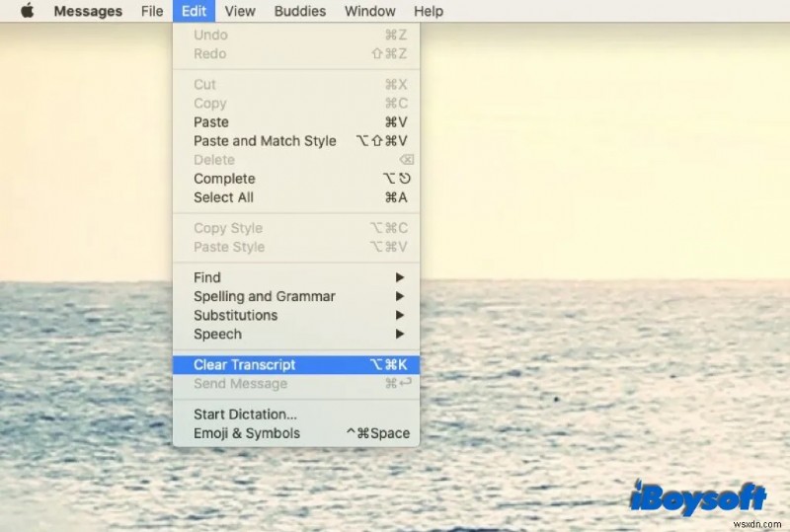Click the greyed-out Redo entry
The width and height of the screenshot is (790, 532).
(296, 54)
